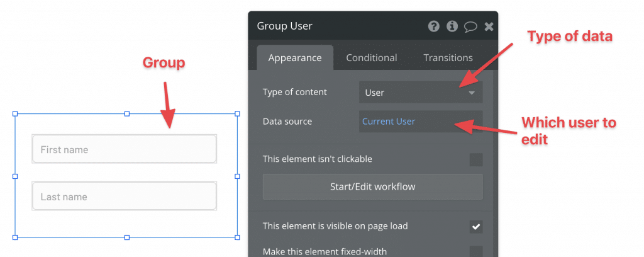644x257 pixels.
Task: Select the First name input field
Action: click(x=125, y=150)
